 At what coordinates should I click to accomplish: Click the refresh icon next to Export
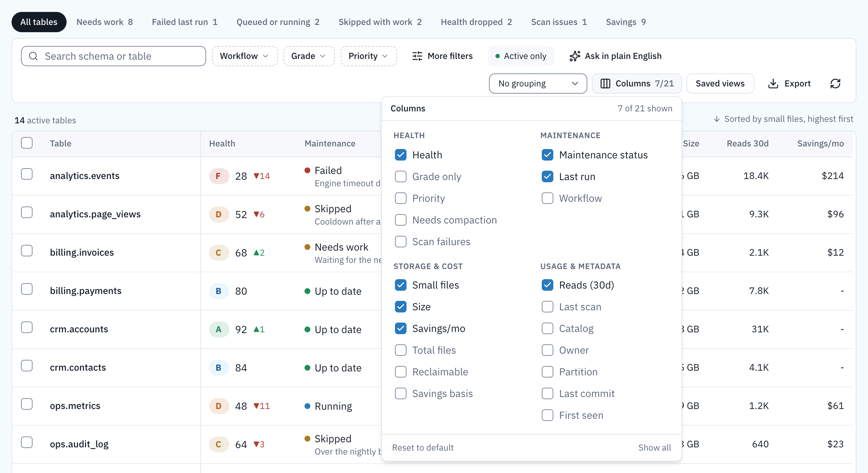click(x=835, y=84)
